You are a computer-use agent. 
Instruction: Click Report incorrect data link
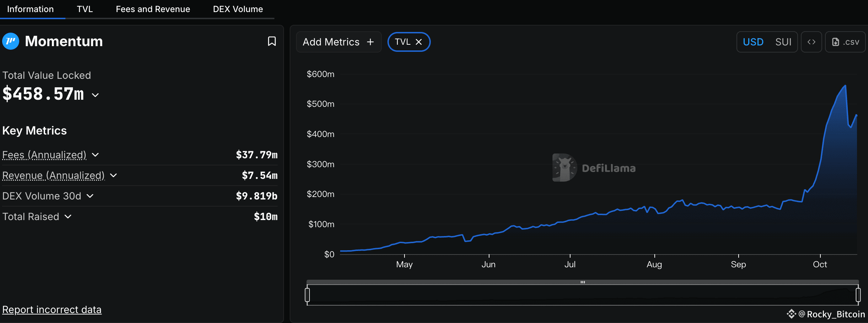pos(52,310)
